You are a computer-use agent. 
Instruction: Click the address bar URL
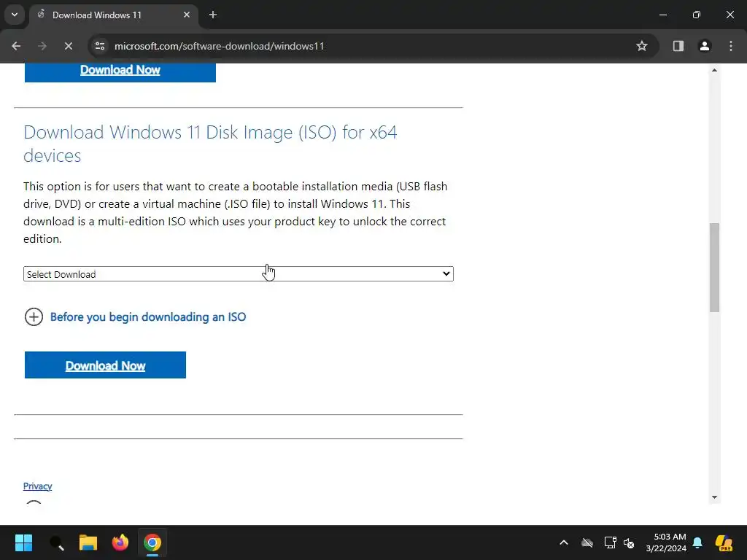tap(219, 46)
